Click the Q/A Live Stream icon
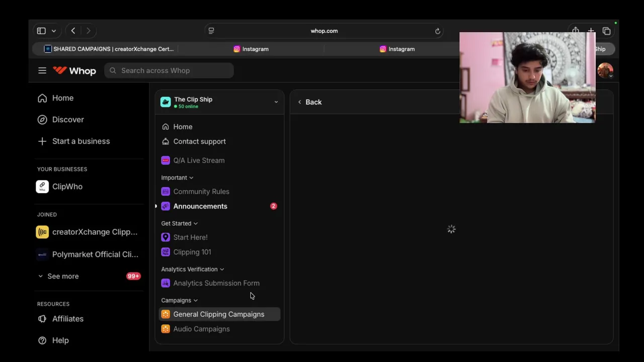Image resolution: width=644 pixels, height=362 pixels. tap(166, 160)
